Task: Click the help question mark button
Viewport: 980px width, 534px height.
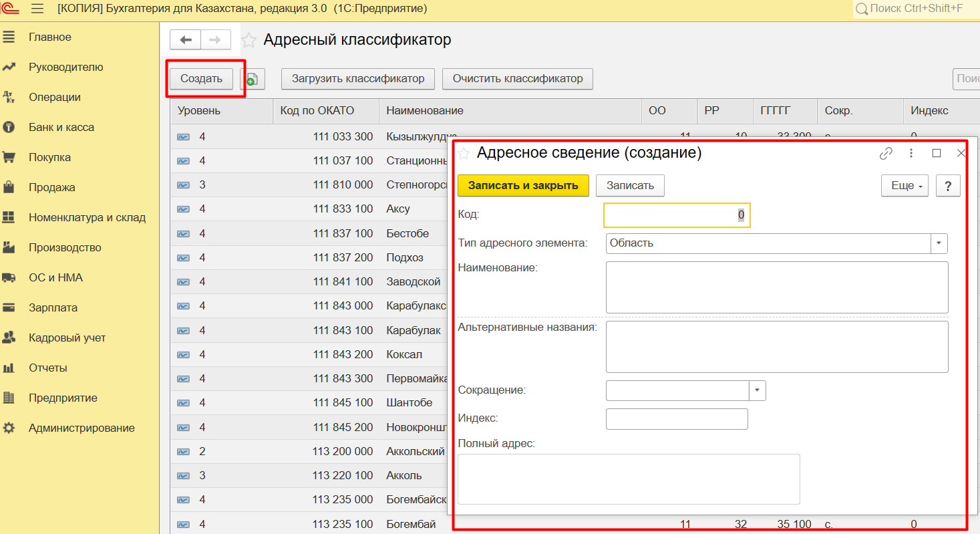Action: (948, 186)
